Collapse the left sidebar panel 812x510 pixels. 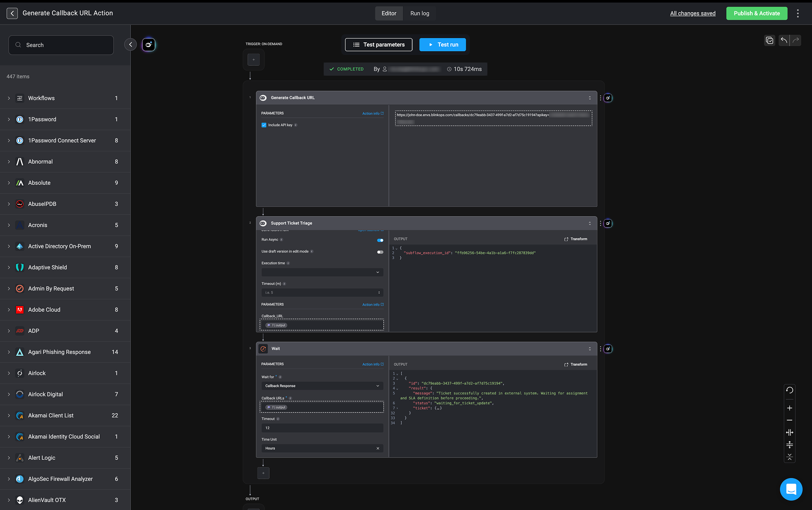tap(130, 45)
